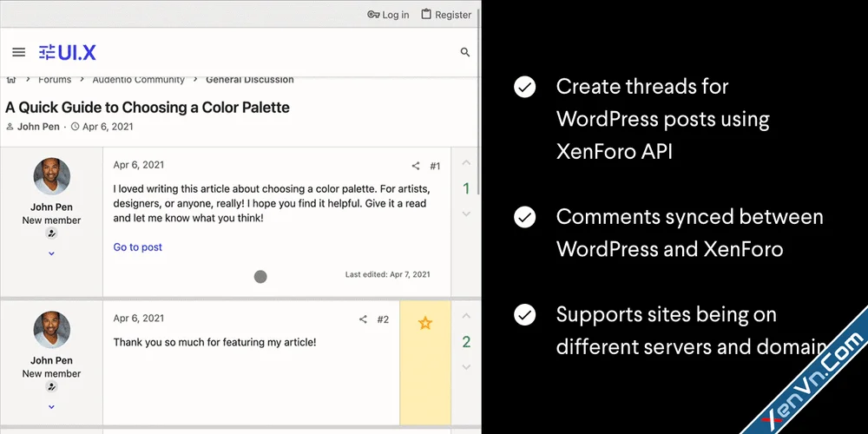Downvote post #2
Screen dimensions: 868x434
coord(466,367)
